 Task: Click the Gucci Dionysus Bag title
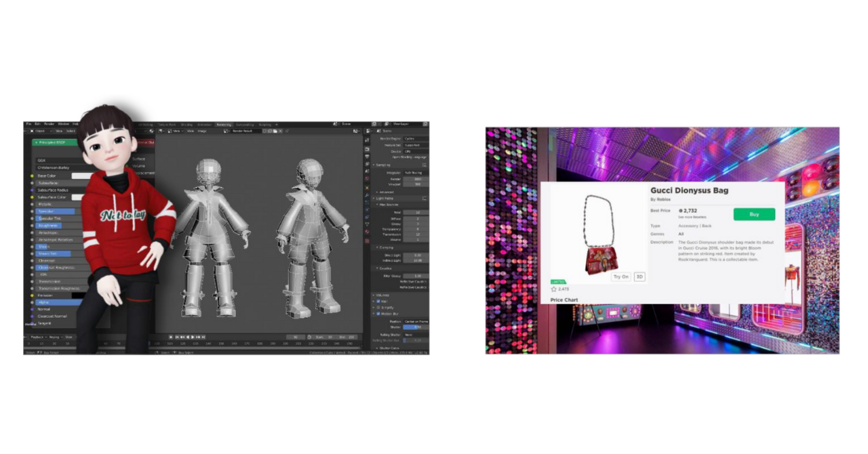(689, 190)
